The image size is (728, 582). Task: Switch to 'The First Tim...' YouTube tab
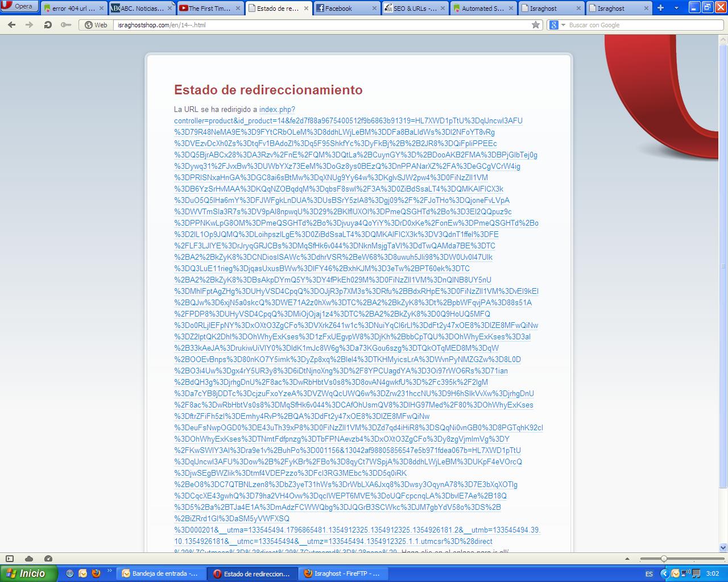coord(210,9)
